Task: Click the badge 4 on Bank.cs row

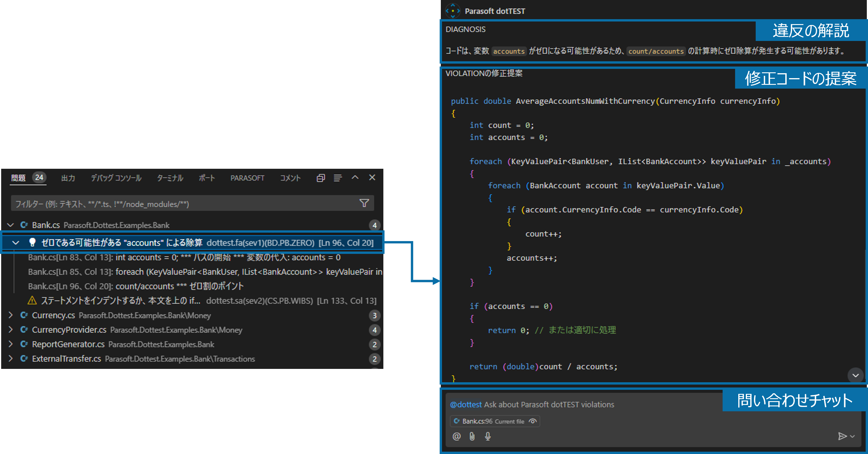Action: (374, 225)
